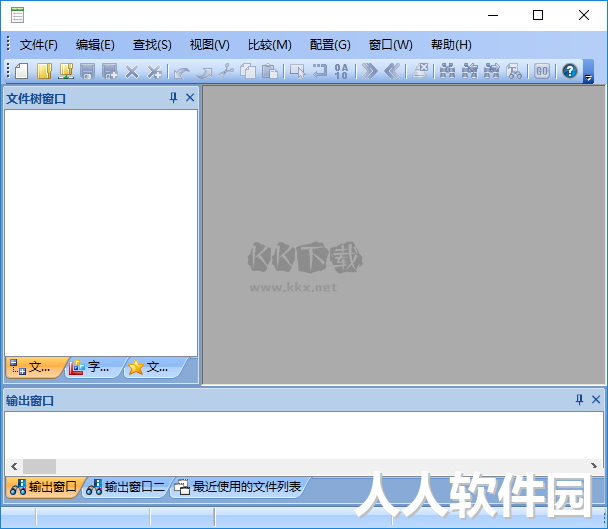
Task: Open the 窗口(W) menu
Action: (x=390, y=45)
